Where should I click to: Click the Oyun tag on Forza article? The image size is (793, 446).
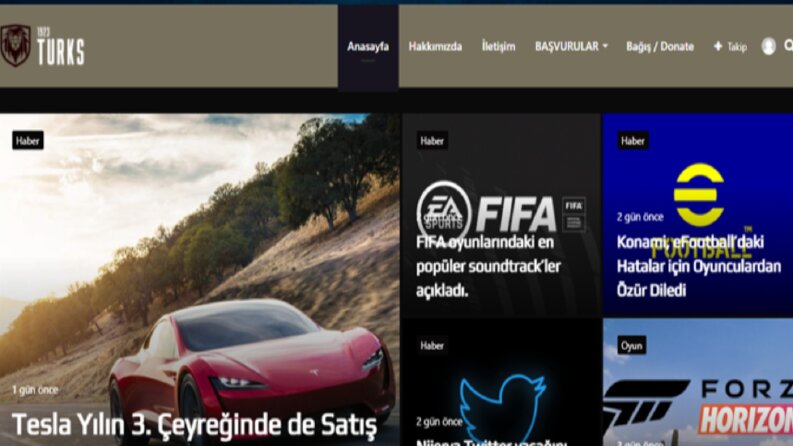click(x=631, y=345)
